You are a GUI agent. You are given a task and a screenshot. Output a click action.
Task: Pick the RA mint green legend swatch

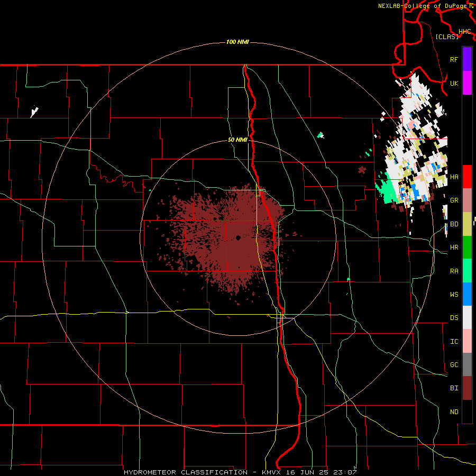[x=467, y=271]
